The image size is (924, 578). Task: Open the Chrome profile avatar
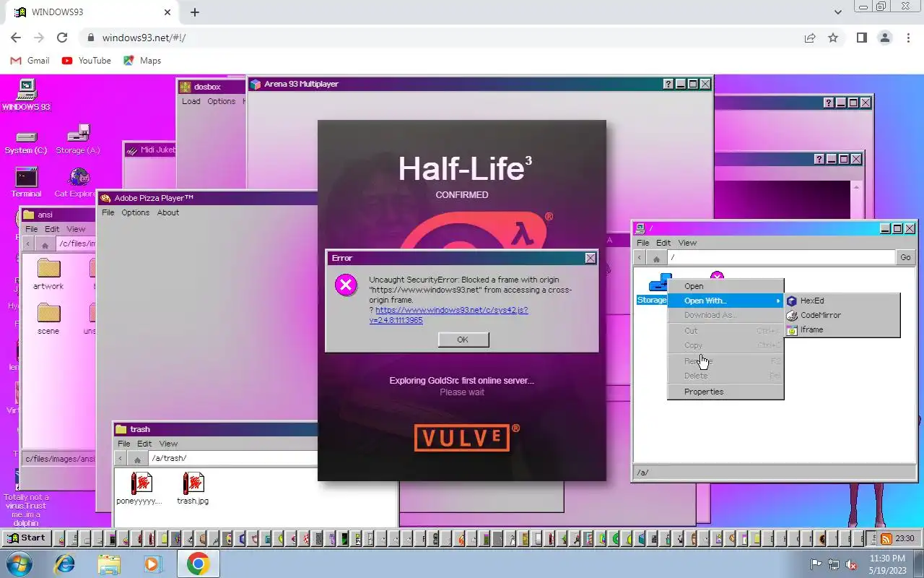[885, 38]
